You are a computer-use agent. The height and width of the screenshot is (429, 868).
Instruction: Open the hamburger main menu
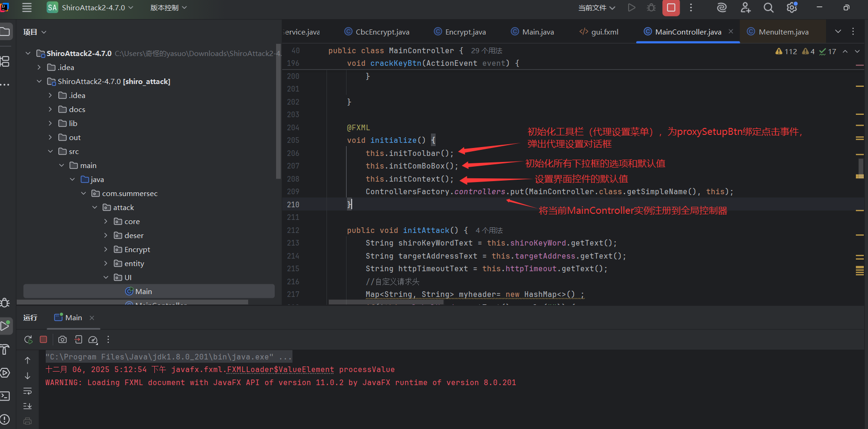[27, 7]
